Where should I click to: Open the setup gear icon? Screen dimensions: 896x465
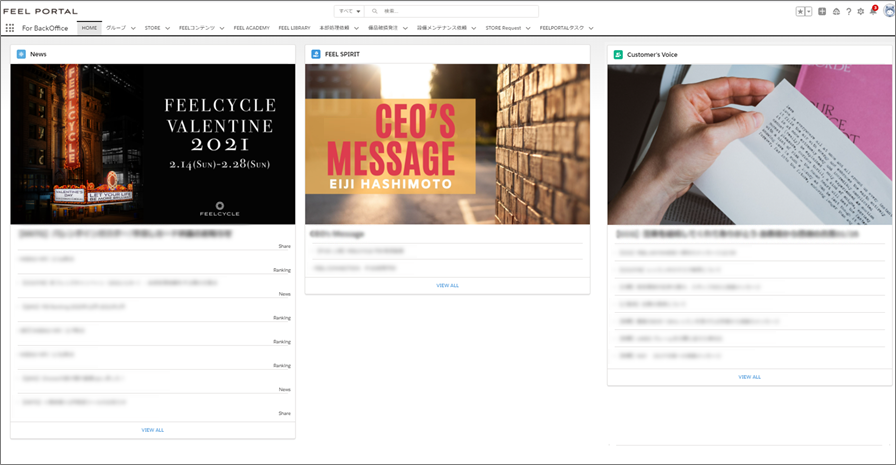pos(861,11)
